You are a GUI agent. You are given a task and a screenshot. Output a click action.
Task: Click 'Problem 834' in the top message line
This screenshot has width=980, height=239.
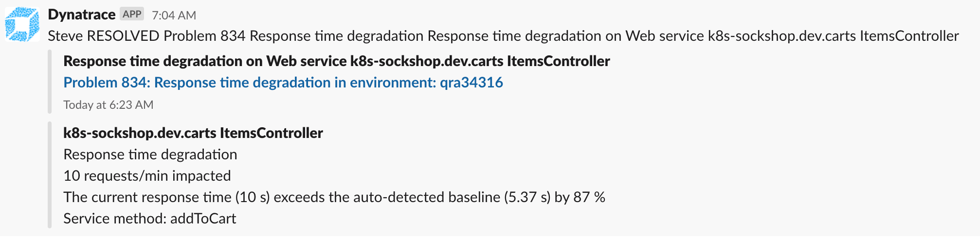tap(204, 36)
